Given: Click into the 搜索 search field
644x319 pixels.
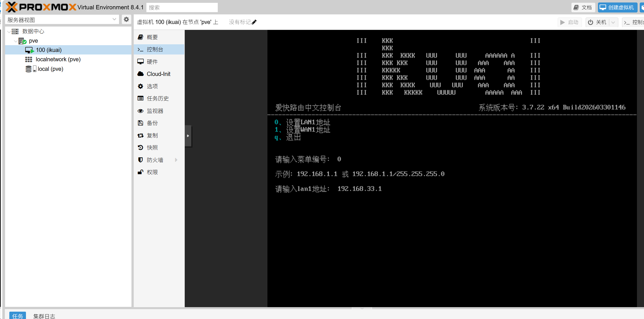Looking at the screenshot, I should click(182, 8).
